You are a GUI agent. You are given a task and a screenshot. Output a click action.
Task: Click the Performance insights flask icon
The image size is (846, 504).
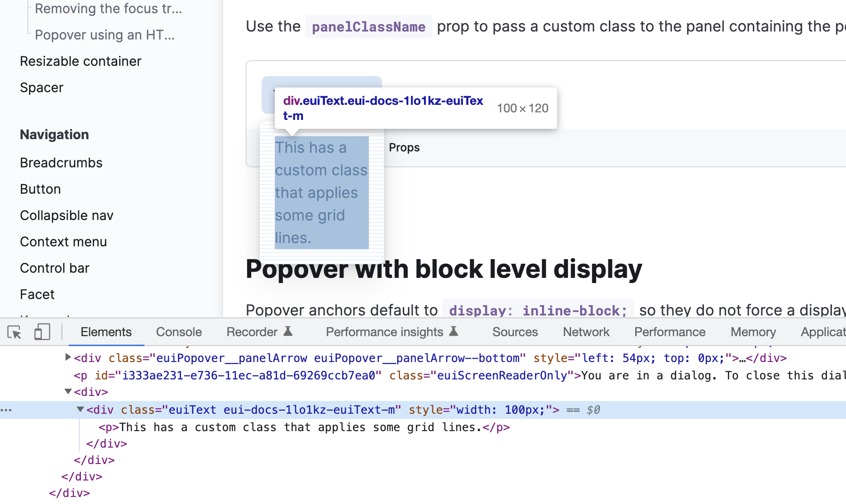click(x=454, y=331)
